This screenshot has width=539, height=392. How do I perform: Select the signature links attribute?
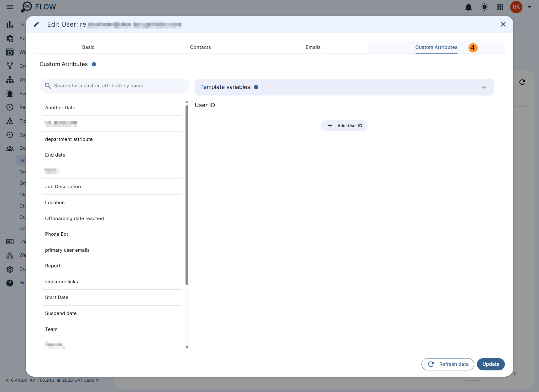112,282
